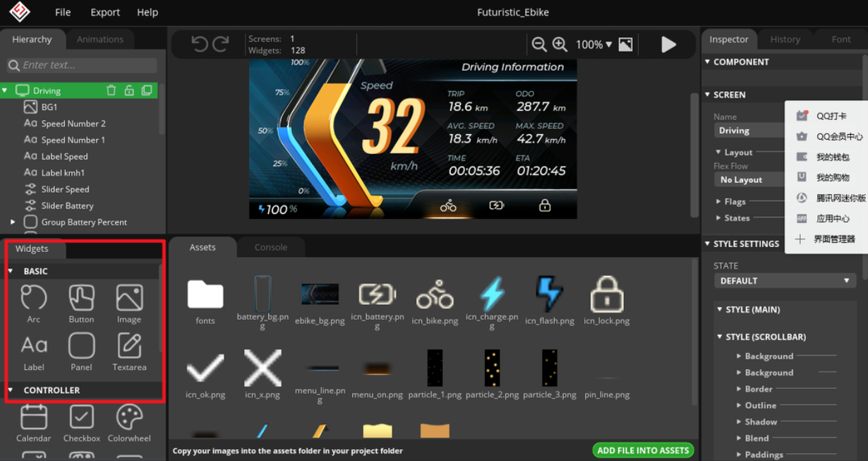Click the undo arrow in toolbar
Image resolution: width=868 pixels, height=461 pixels.
(200, 44)
